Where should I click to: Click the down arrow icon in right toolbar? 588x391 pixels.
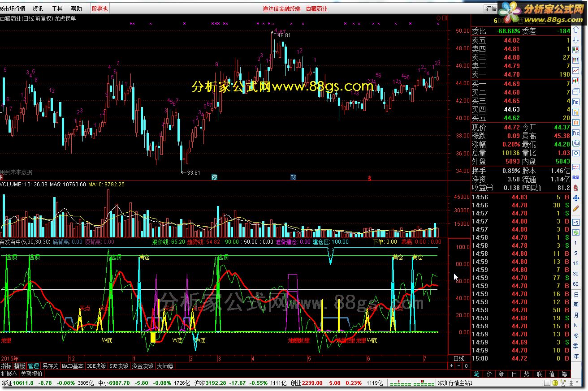pos(576,40)
